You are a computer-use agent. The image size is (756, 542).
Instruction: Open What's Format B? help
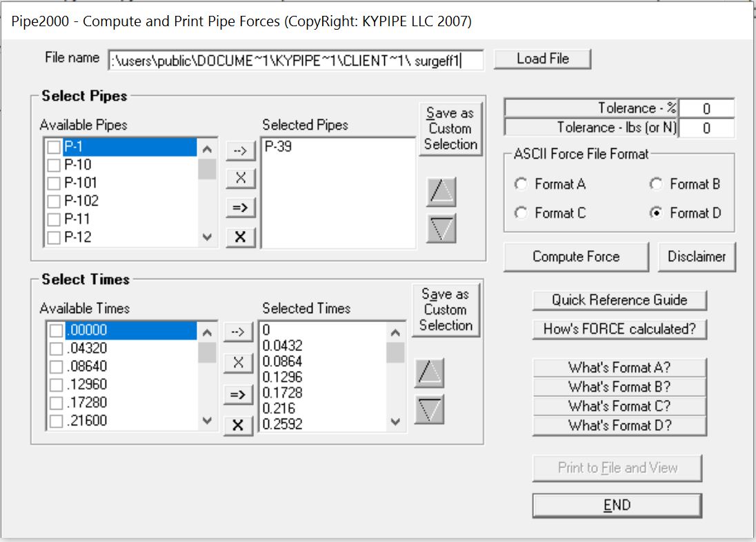(x=619, y=387)
